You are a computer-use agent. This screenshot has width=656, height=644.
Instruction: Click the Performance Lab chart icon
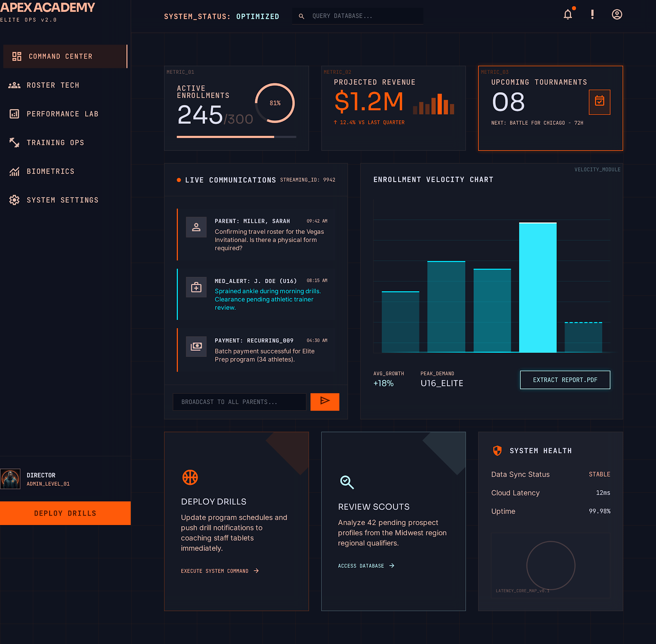[x=14, y=114]
